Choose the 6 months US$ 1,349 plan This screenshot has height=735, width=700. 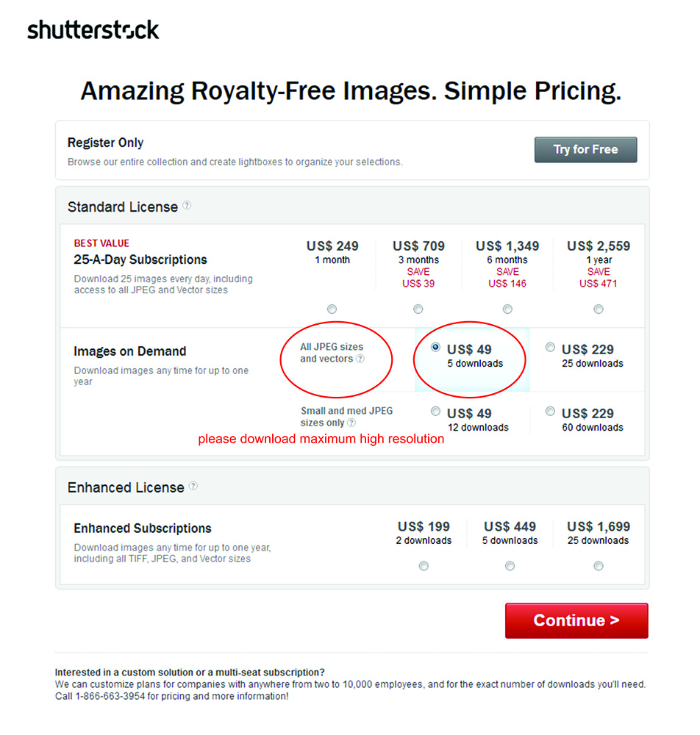507,309
